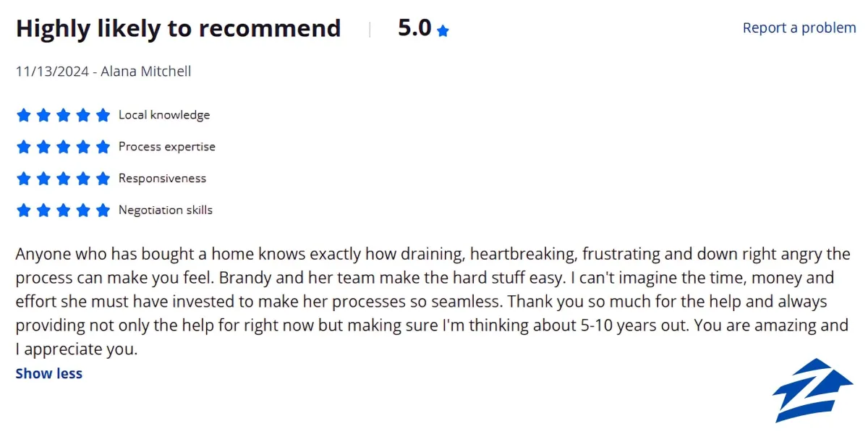Screen dimensions: 868x434
Task: Click third star of Process expertise rating
Action: (x=64, y=147)
